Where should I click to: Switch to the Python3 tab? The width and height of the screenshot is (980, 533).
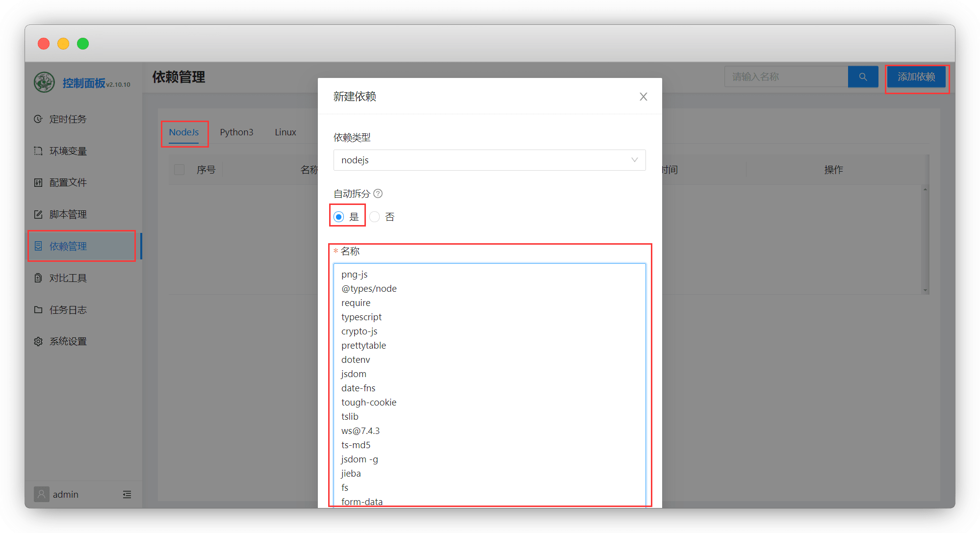[236, 132]
